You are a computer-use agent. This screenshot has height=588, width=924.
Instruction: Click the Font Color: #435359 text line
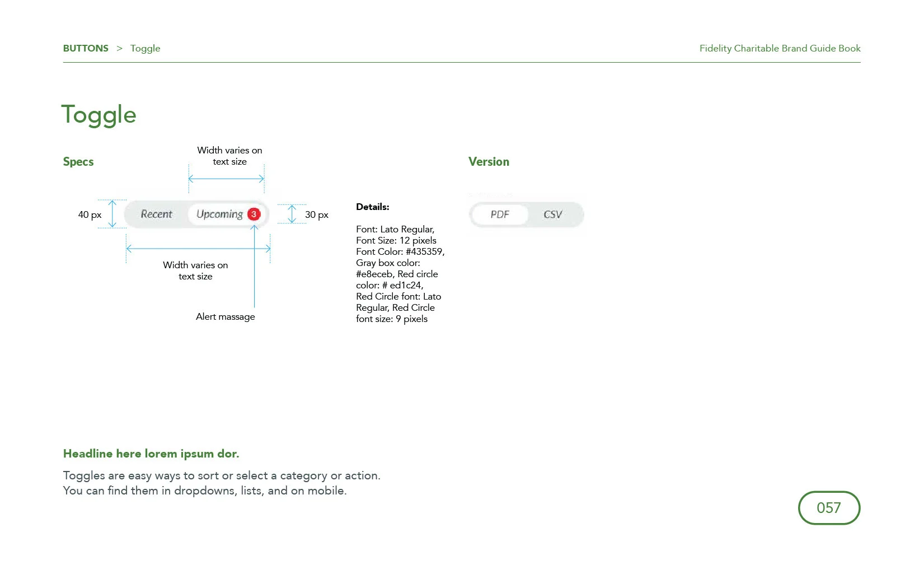[x=400, y=251]
